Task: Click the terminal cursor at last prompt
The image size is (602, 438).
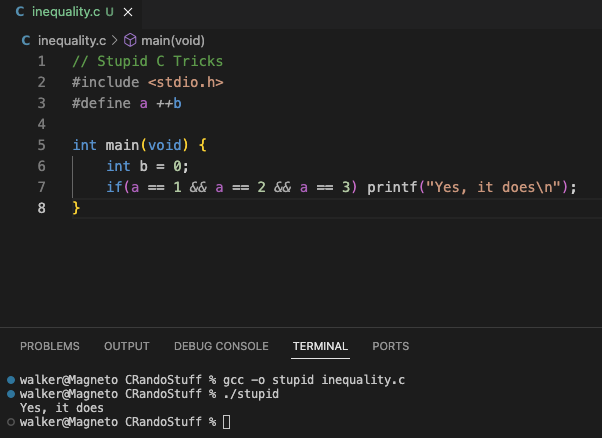Action: coord(227,422)
